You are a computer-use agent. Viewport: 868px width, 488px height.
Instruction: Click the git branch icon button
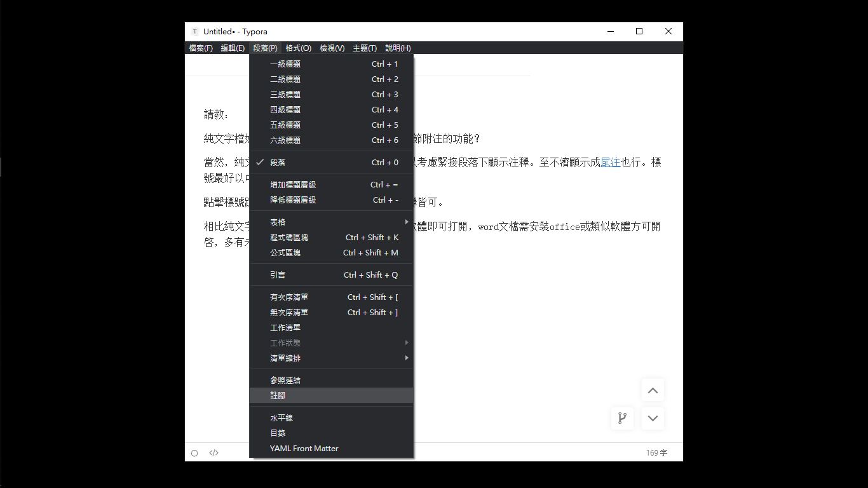pyautogui.click(x=622, y=418)
